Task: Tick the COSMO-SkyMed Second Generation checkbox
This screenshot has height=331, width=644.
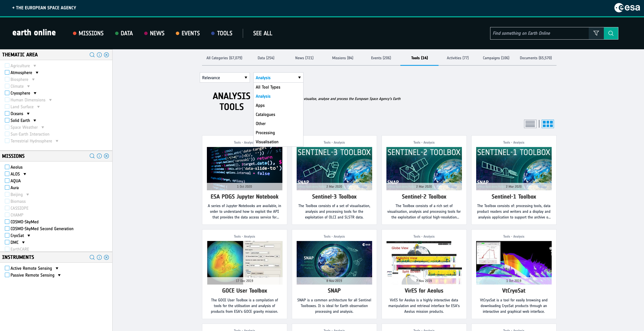Action: [7, 229]
